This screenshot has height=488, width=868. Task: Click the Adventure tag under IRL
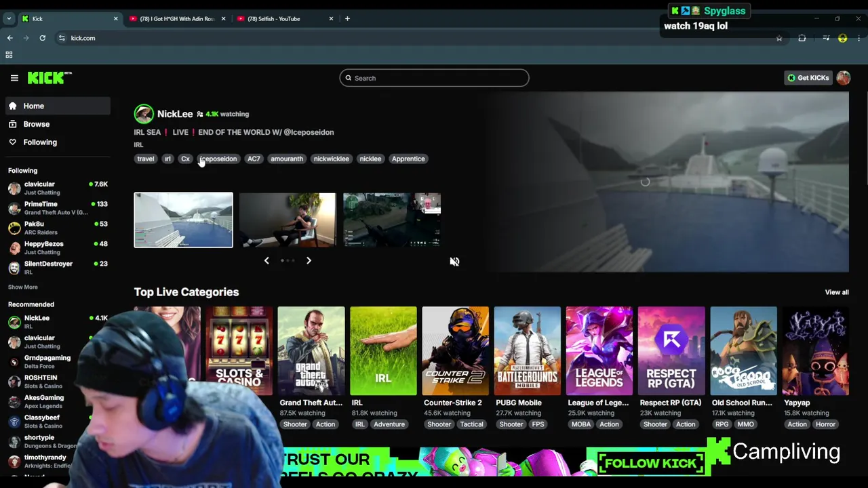(389, 424)
